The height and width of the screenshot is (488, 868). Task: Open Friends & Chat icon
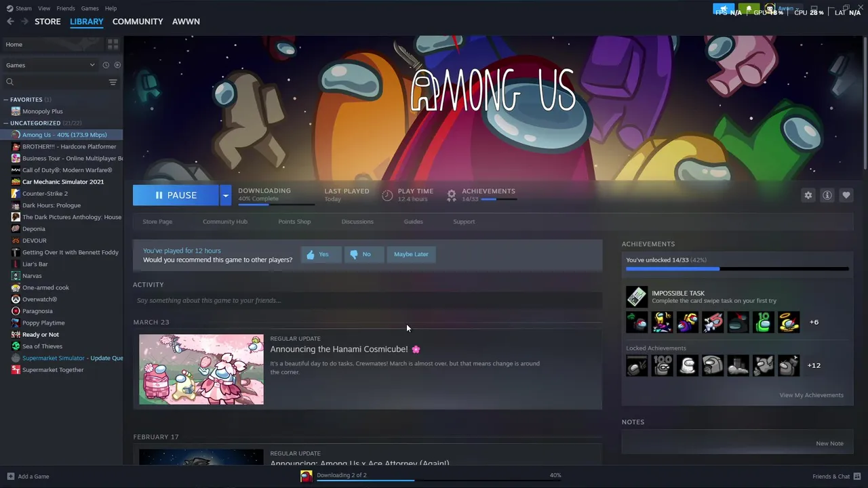pyautogui.click(x=858, y=476)
